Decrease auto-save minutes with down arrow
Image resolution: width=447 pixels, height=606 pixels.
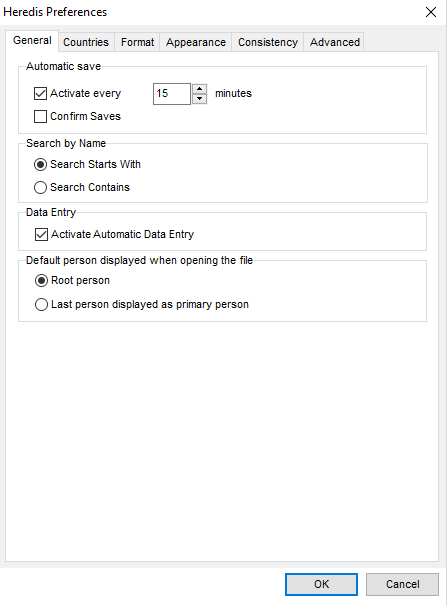tap(199, 99)
